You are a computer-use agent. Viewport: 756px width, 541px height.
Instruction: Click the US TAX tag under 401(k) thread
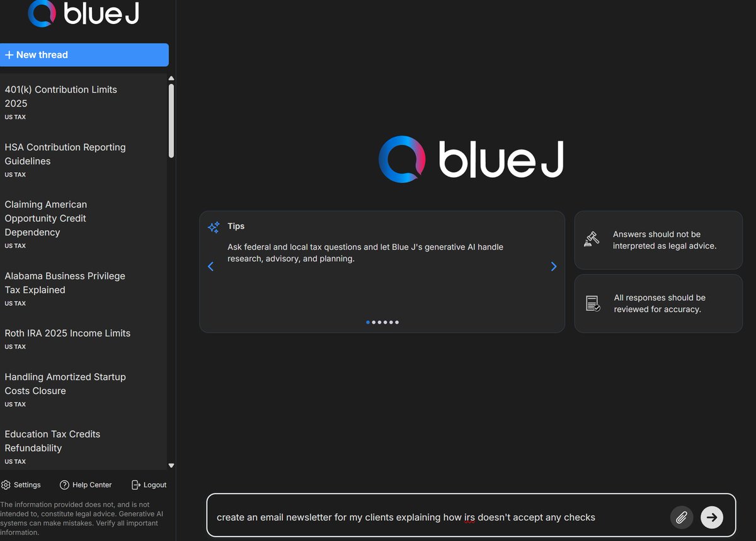point(15,117)
